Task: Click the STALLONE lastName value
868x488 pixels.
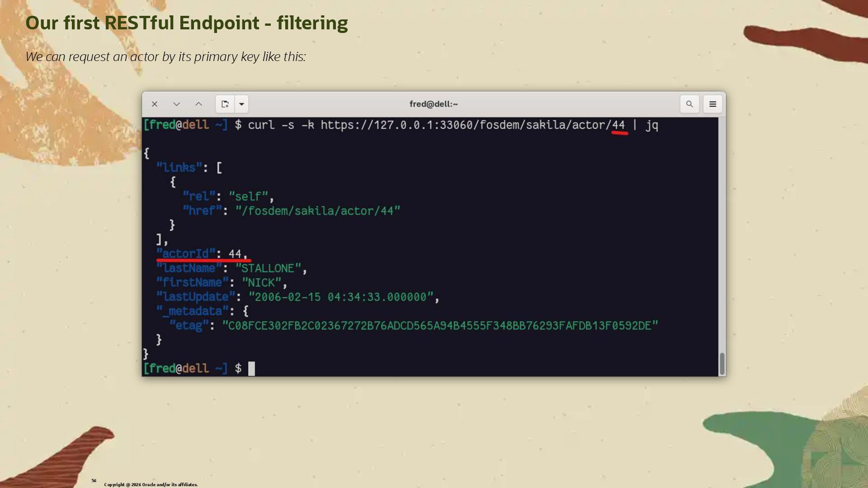Action: (x=268, y=268)
